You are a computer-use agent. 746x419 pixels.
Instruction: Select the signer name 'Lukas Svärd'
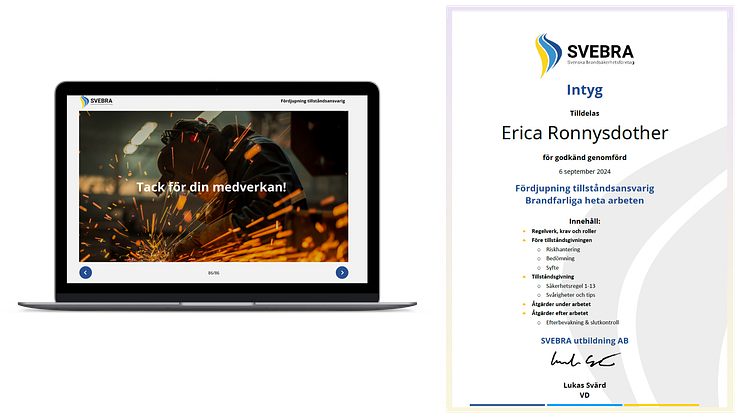585,385
